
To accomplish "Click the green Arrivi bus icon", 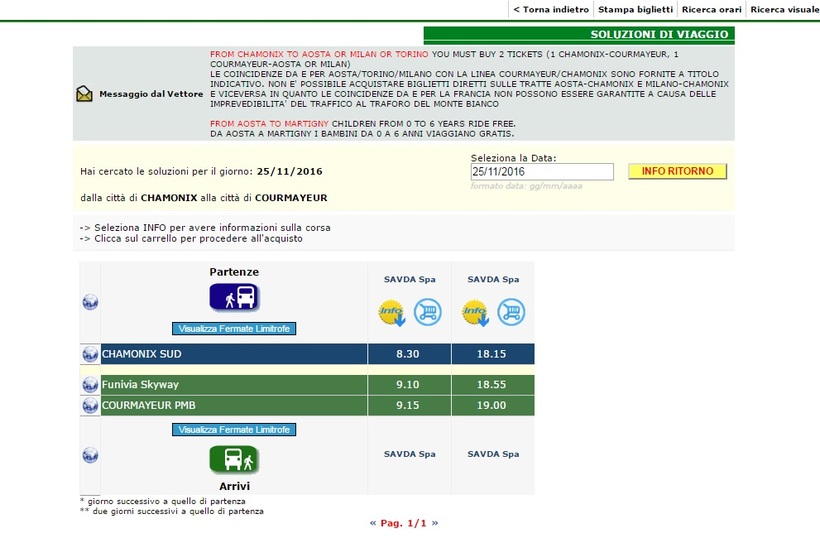I will point(234,459).
